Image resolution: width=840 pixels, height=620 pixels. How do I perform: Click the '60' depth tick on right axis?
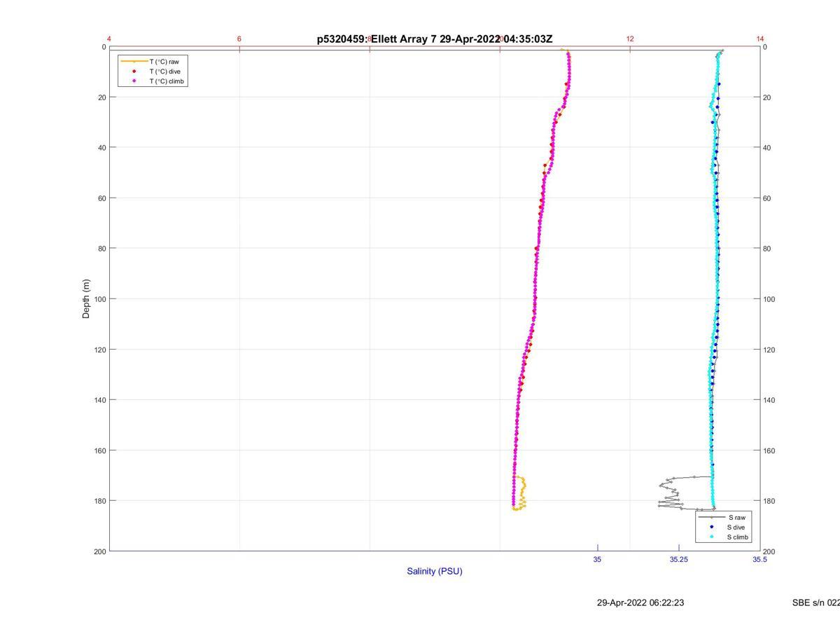click(x=768, y=198)
